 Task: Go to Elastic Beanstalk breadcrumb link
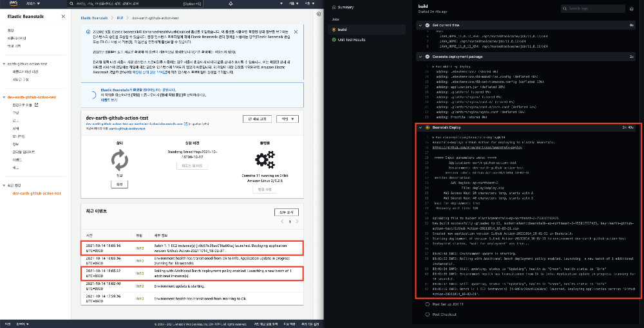pyautogui.click(x=94, y=18)
